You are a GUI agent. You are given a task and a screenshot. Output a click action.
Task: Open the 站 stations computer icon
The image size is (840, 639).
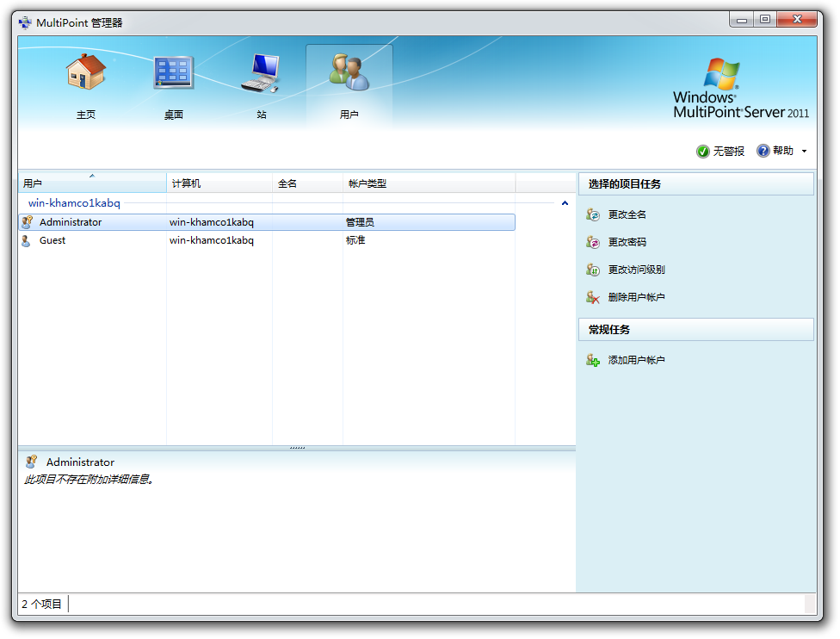pyautogui.click(x=261, y=73)
